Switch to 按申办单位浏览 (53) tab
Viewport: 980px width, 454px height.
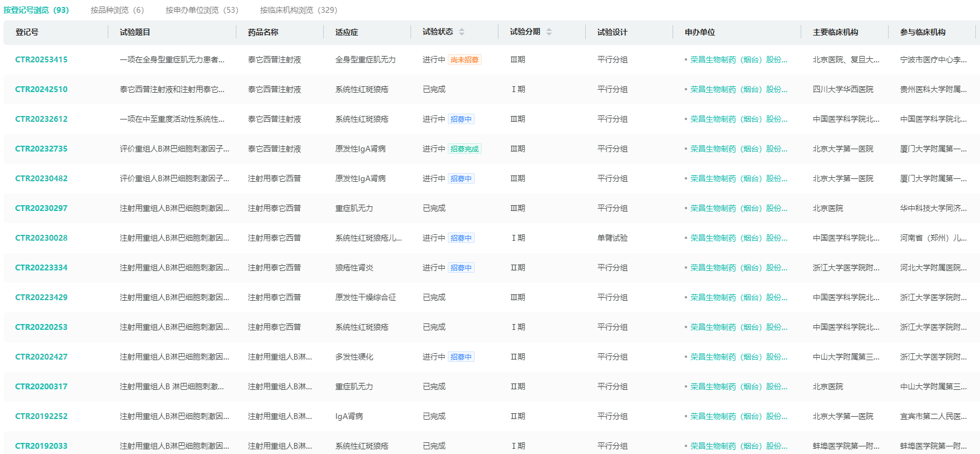click(x=201, y=10)
